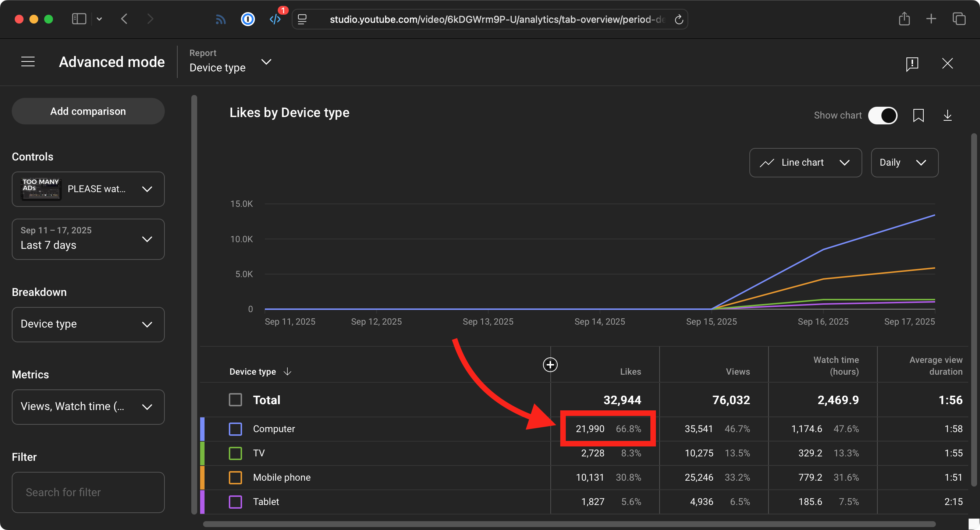This screenshot has height=530, width=980.
Task: Click the Add comparison button
Action: (x=88, y=111)
